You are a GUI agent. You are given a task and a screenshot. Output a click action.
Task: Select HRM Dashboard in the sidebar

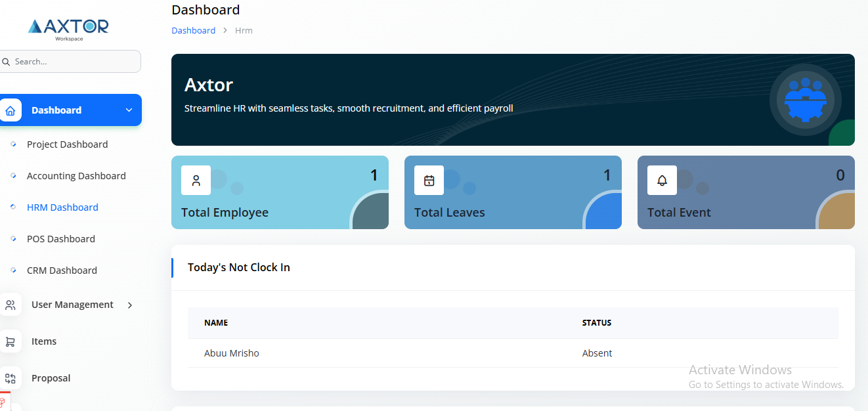62,207
